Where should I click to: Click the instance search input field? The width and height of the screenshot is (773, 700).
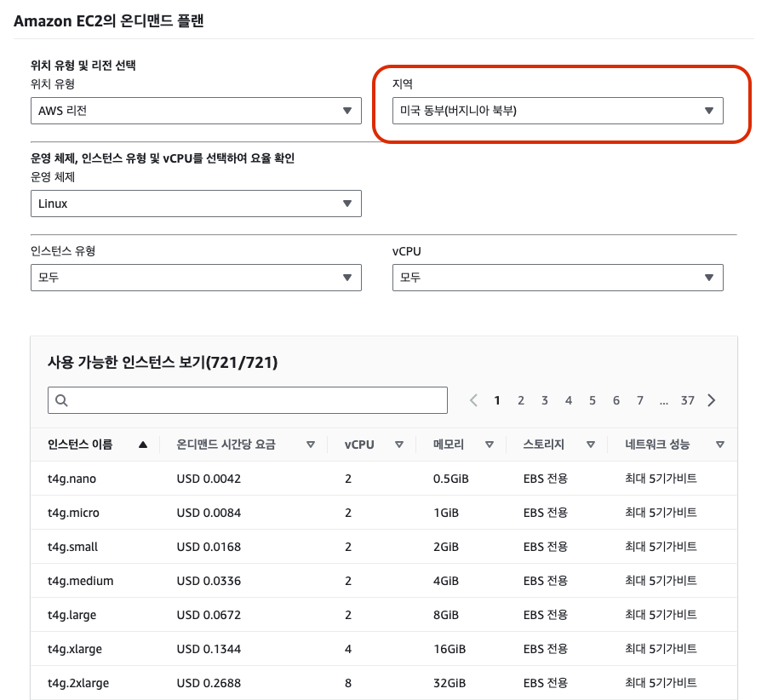[x=248, y=400]
